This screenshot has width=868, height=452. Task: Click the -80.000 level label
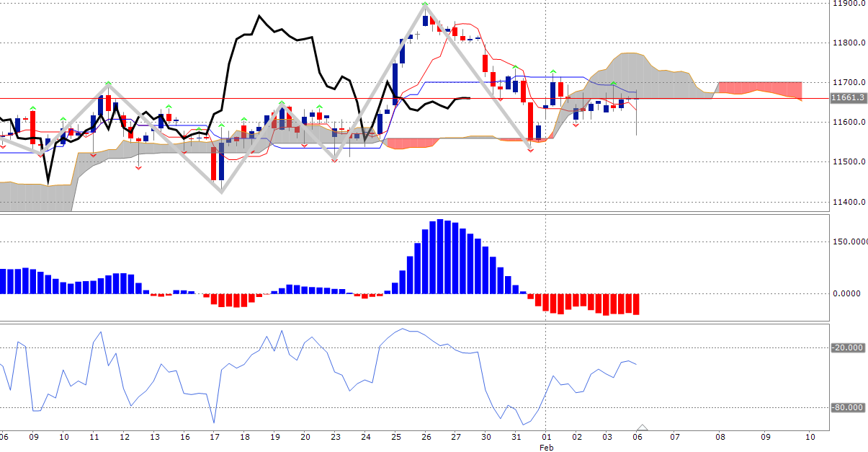point(847,408)
